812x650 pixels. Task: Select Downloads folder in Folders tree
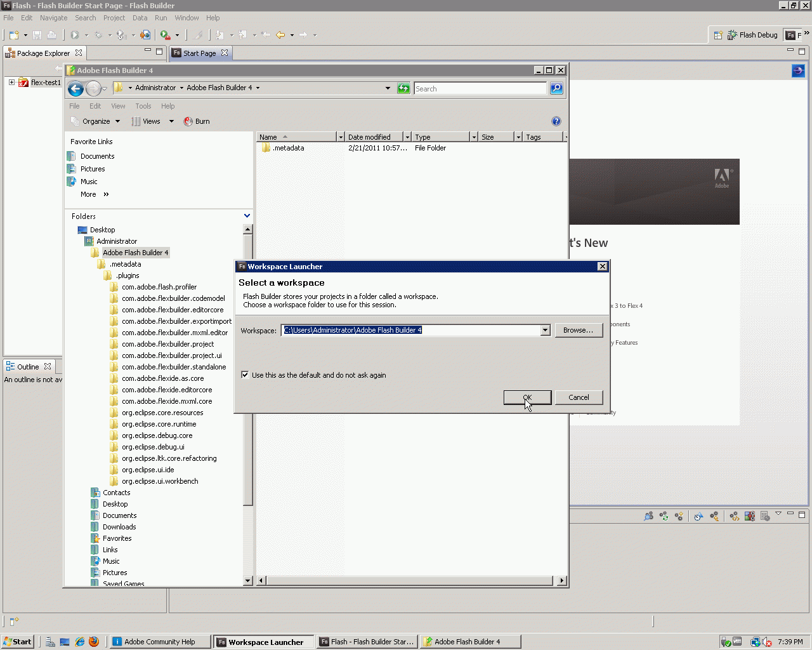[119, 527]
